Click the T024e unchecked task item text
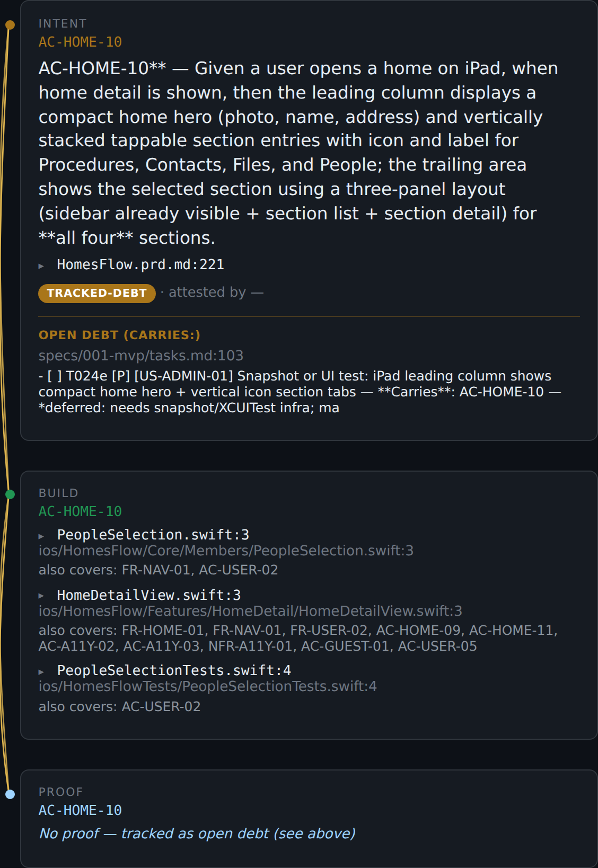598x868 pixels. pyautogui.click(x=300, y=392)
